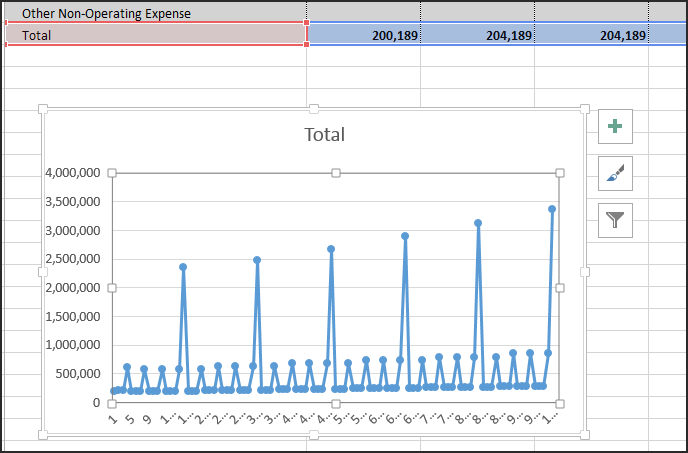Image resolution: width=688 pixels, height=453 pixels.
Task: Click the 2,000,000 vertical axis label
Action: click(x=73, y=288)
